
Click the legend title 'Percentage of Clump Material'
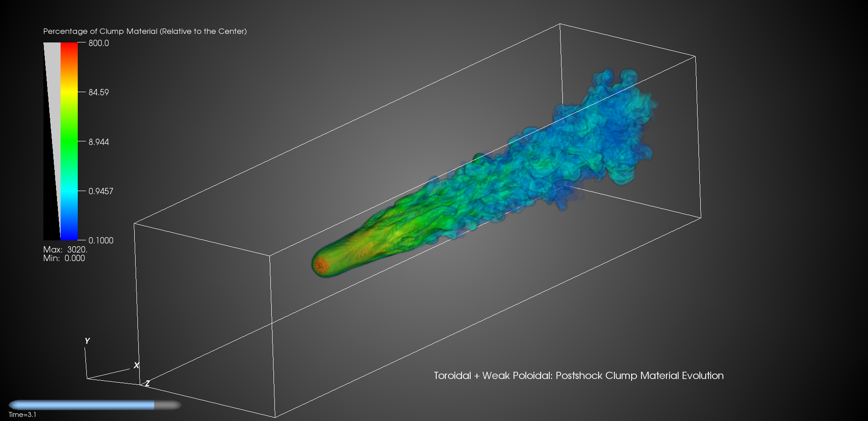tap(145, 31)
